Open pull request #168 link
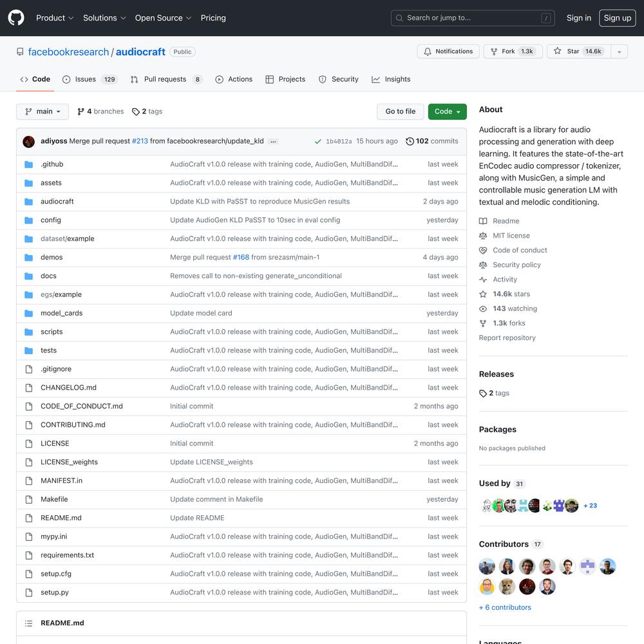 pos(241,257)
